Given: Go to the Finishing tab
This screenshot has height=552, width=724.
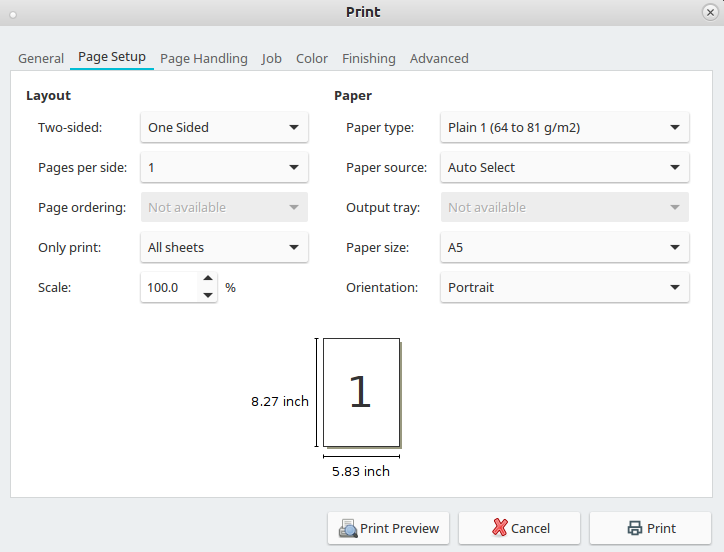Looking at the screenshot, I should tap(369, 58).
